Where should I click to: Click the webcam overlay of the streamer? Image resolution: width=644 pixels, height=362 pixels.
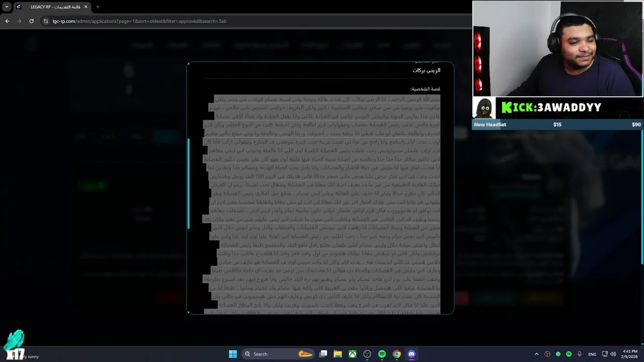pos(557,48)
